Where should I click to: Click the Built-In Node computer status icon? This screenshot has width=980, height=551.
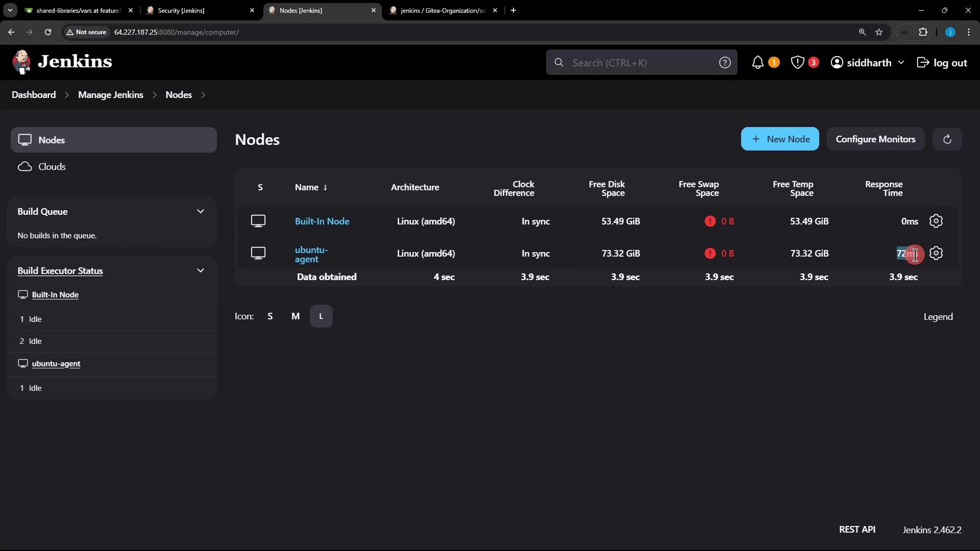258,221
